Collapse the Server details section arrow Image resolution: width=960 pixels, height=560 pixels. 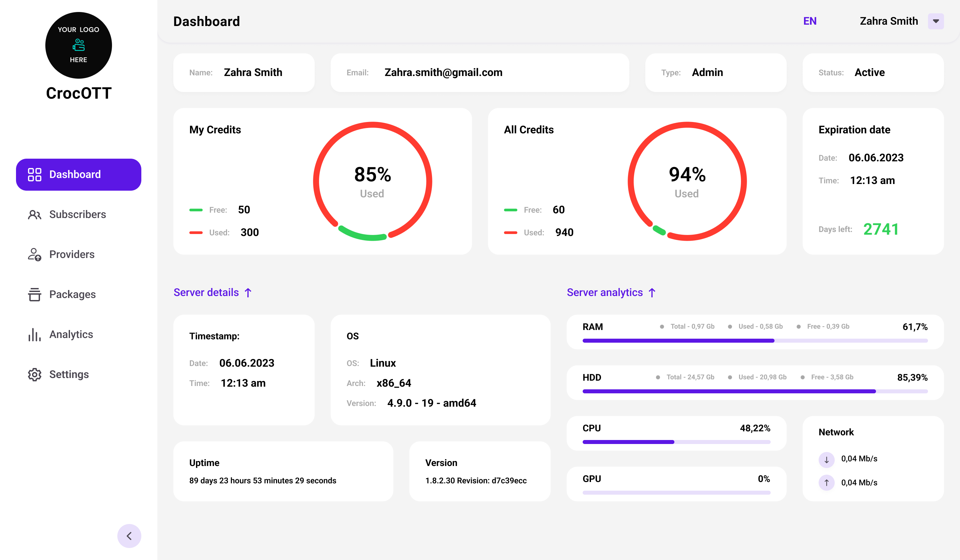pos(248,293)
